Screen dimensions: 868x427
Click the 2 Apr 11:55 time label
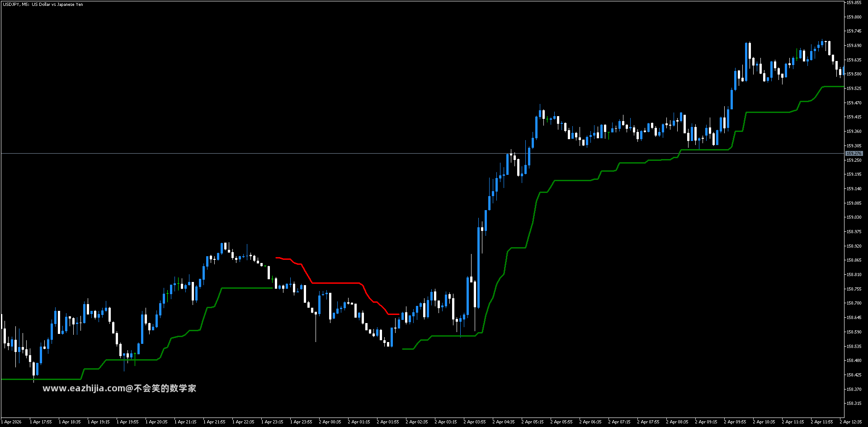point(822,422)
